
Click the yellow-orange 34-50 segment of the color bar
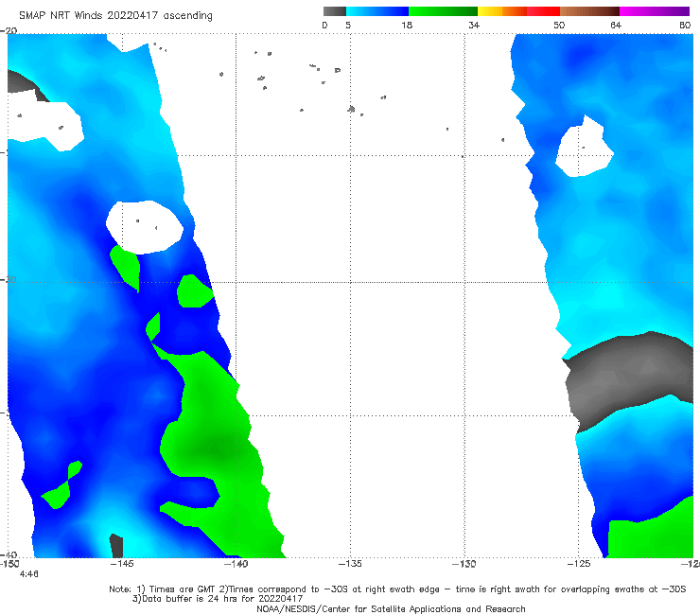click(518, 11)
